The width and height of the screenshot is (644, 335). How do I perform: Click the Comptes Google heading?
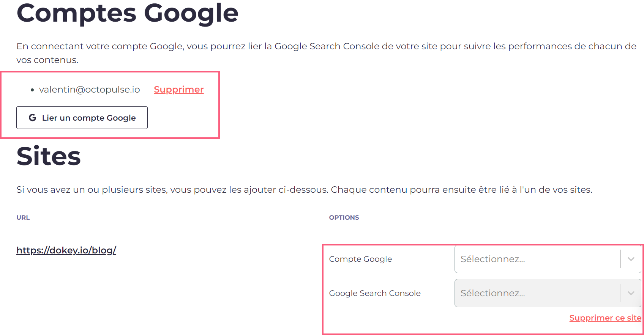pyautogui.click(x=128, y=13)
